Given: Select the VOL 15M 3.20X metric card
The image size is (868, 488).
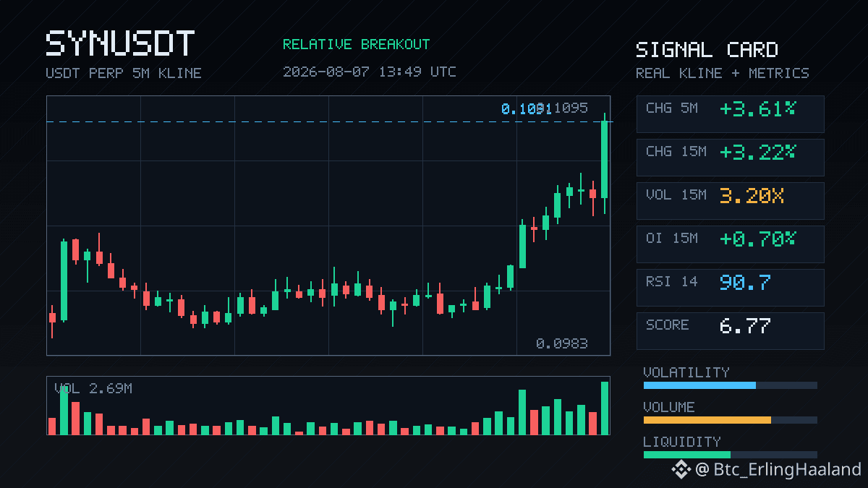Looking at the screenshot, I should tap(730, 200).
